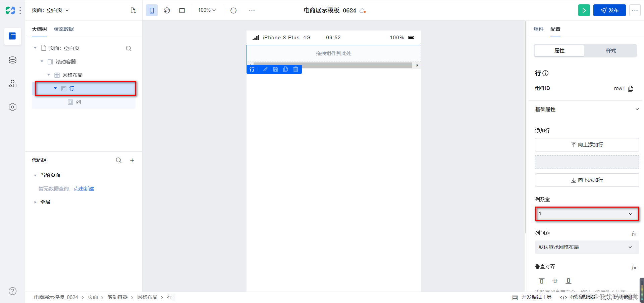This screenshot has width=644, height=303.
Task: Click the row edit pencil icon
Action: [265, 69]
